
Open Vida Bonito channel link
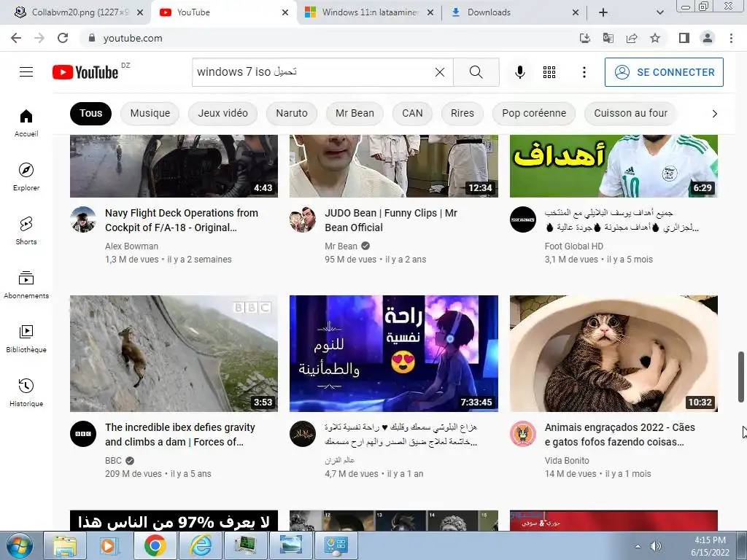point(567,461)
